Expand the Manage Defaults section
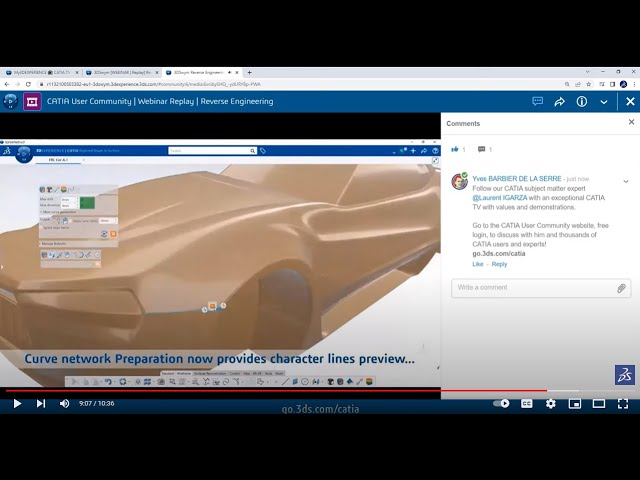640x480 pixels. point(53,244)
